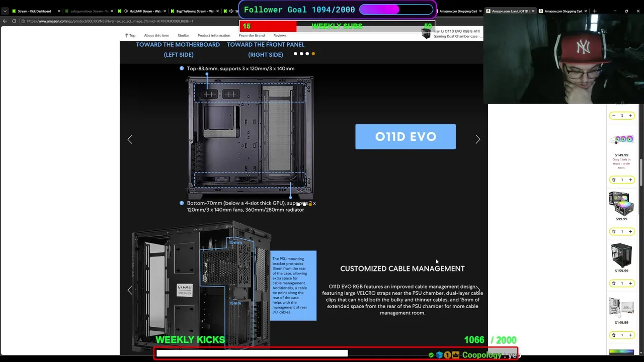Mute the HutchMF Stream tab audio icon
Image resolution: width=644 pixels, height=362 pixels.
[x=126, y=11]
